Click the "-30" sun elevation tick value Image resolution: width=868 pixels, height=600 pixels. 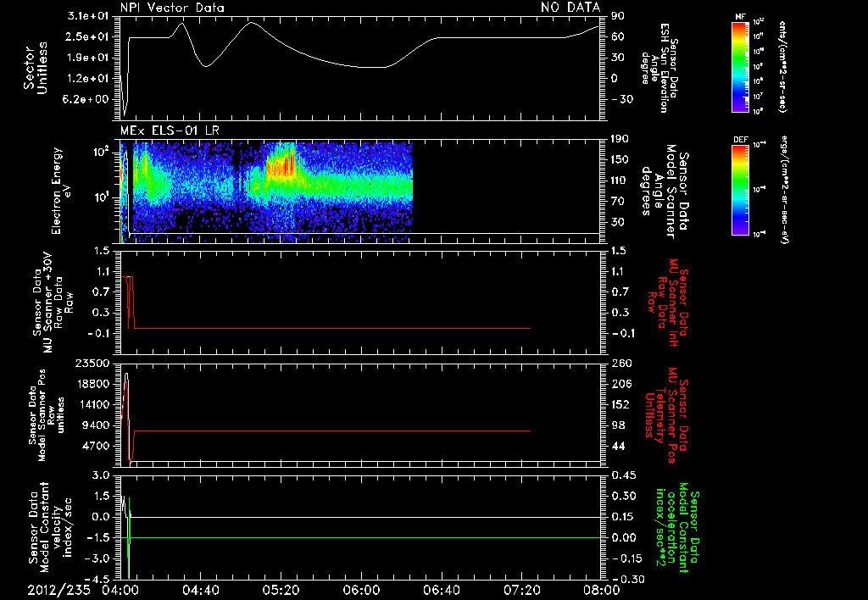622,99
